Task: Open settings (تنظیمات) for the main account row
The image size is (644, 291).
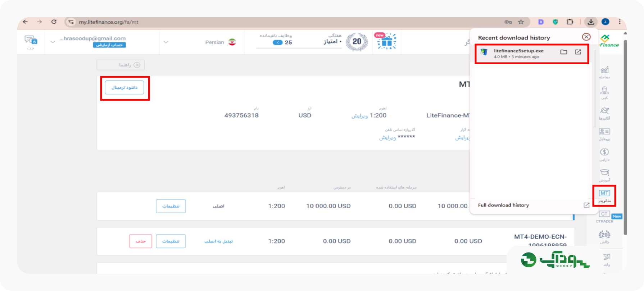Action: point(171,206)
